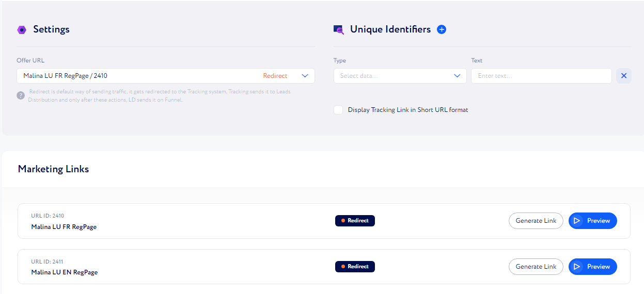Click the Unique Identifiers magnifier icon

click(x=339, y=30)
